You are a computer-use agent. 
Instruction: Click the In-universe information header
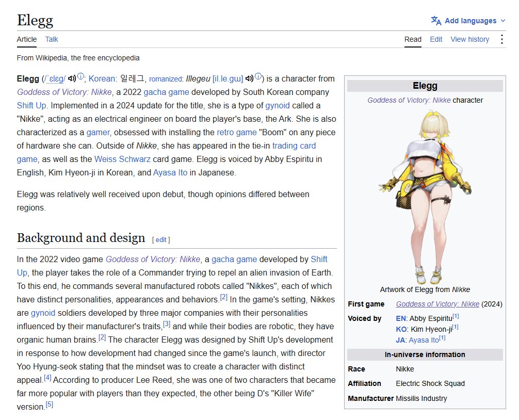[x=425, y=354]
